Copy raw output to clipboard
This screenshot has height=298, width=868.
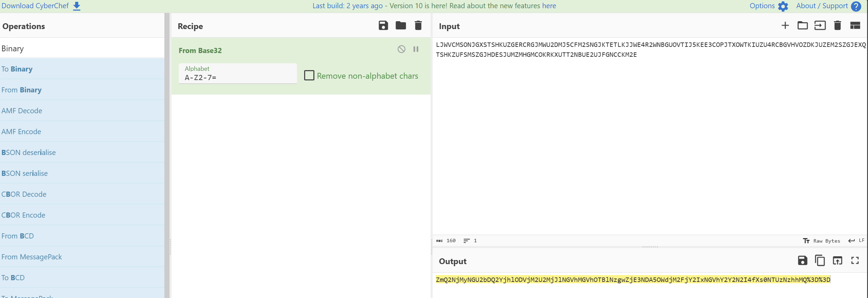[820, 261]
